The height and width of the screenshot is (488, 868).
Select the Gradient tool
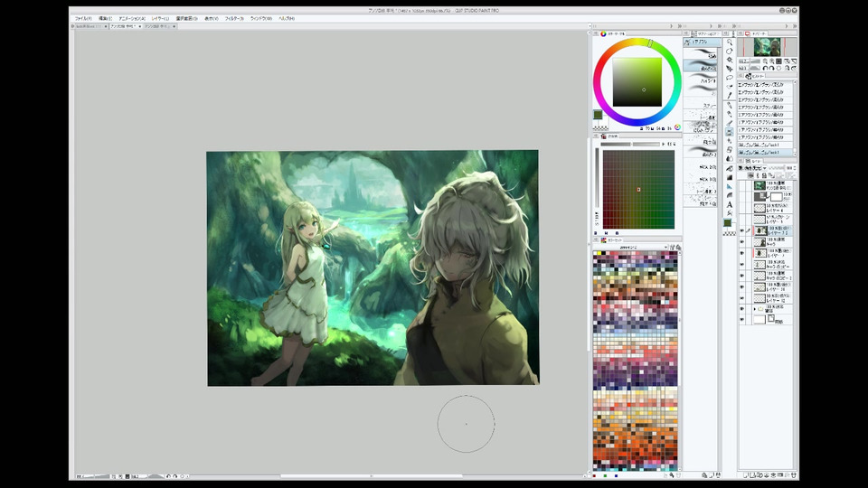729,177
